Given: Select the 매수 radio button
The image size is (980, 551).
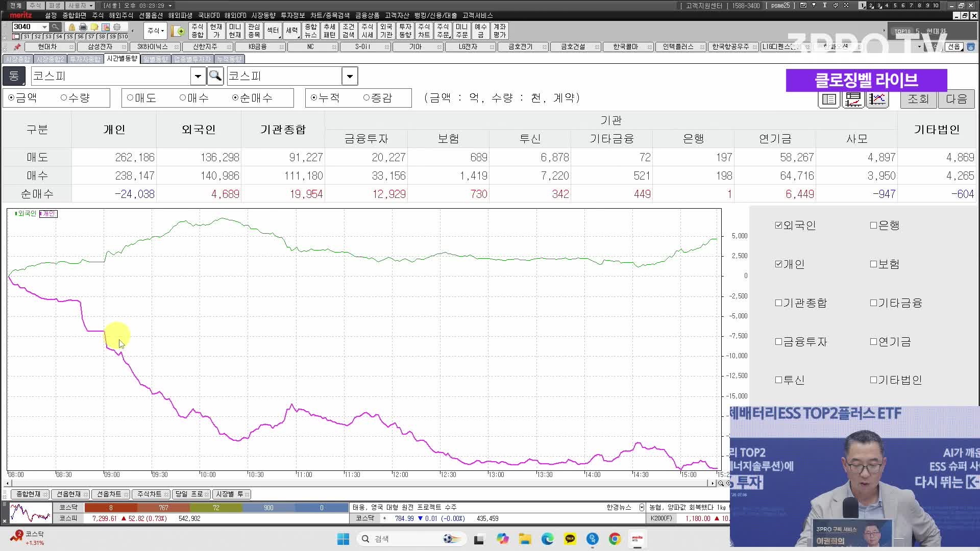Looking at the screenshot, I should coord(183,97).
